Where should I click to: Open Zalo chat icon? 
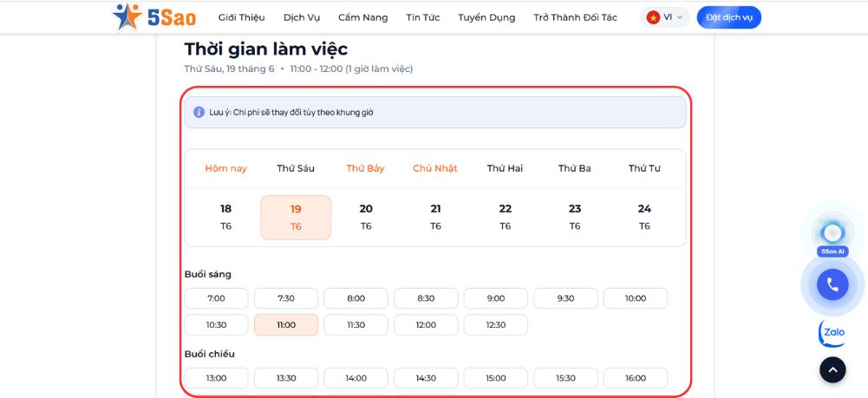point(832,333)
